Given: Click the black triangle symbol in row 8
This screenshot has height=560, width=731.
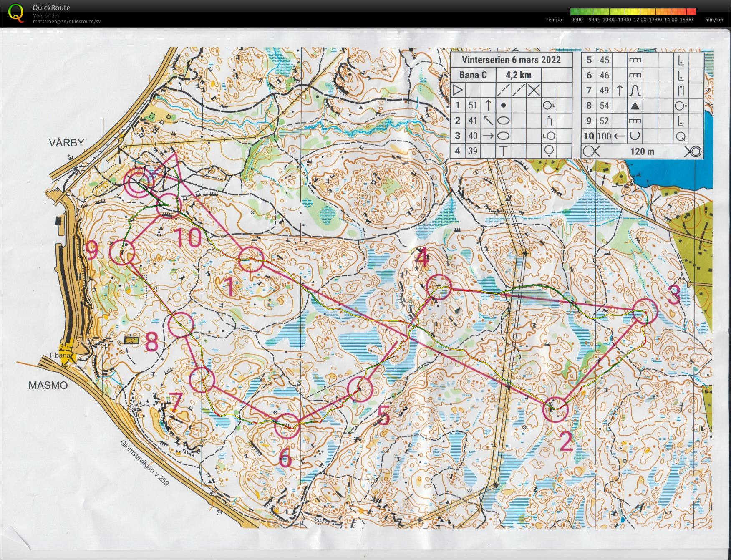Looking at the screenshot, I should pyautogui.click(x=635, y=106).
